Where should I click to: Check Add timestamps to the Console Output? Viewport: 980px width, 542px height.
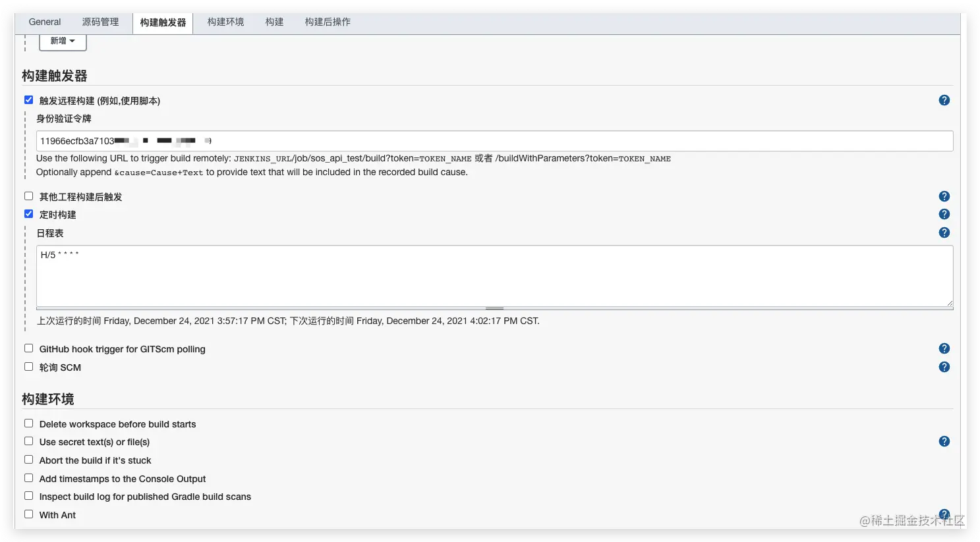pos(28,478)
